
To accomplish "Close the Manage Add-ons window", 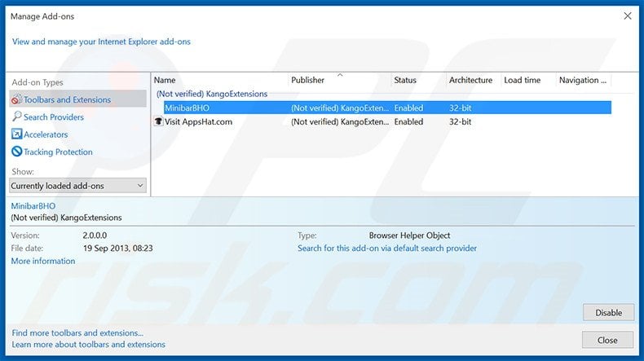I will pos(628,16).
